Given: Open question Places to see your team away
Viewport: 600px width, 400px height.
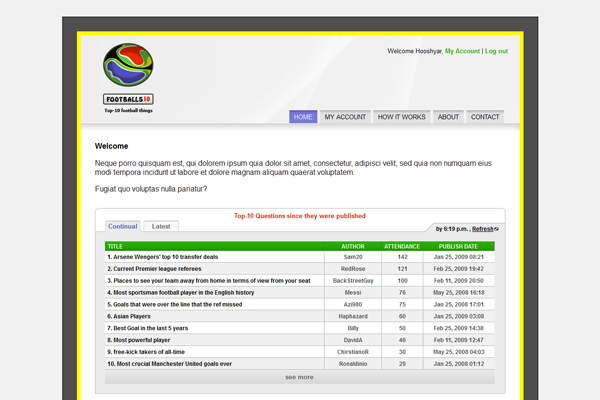Looking at the screenshot, I should [x=209, y=281].
